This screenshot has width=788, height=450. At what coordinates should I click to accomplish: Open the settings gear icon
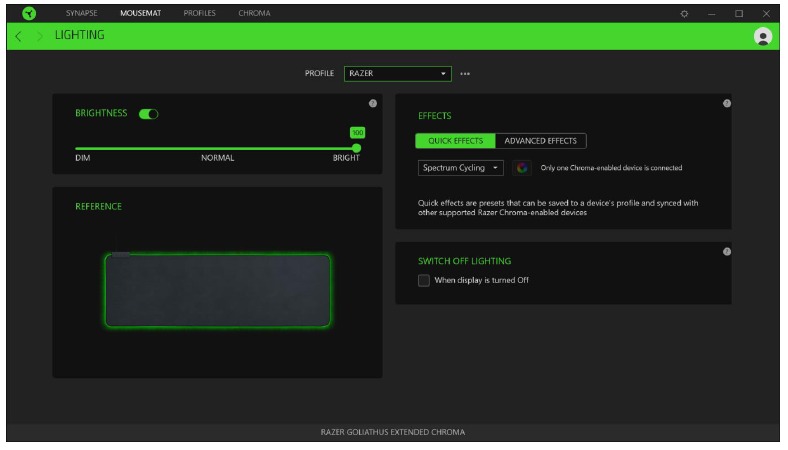tap(684, 14)
